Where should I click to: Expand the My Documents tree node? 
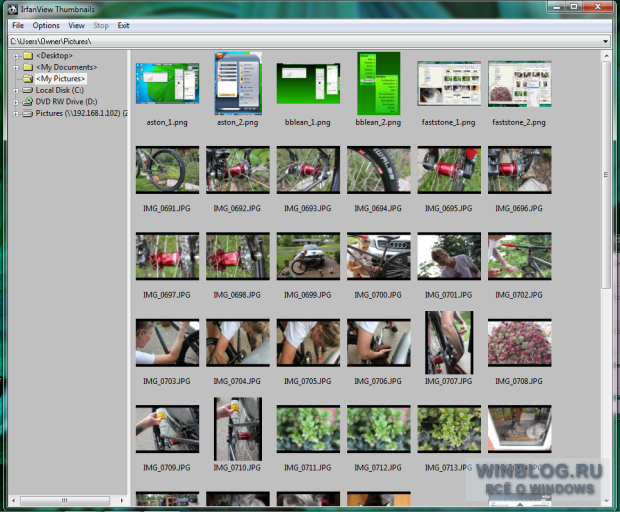point(15,68)
